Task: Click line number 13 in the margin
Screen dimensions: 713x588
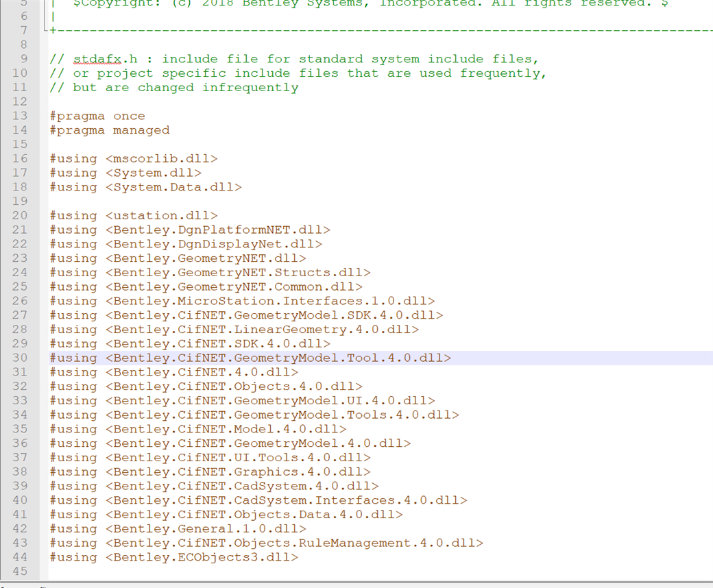Action: tap(20, 115)
